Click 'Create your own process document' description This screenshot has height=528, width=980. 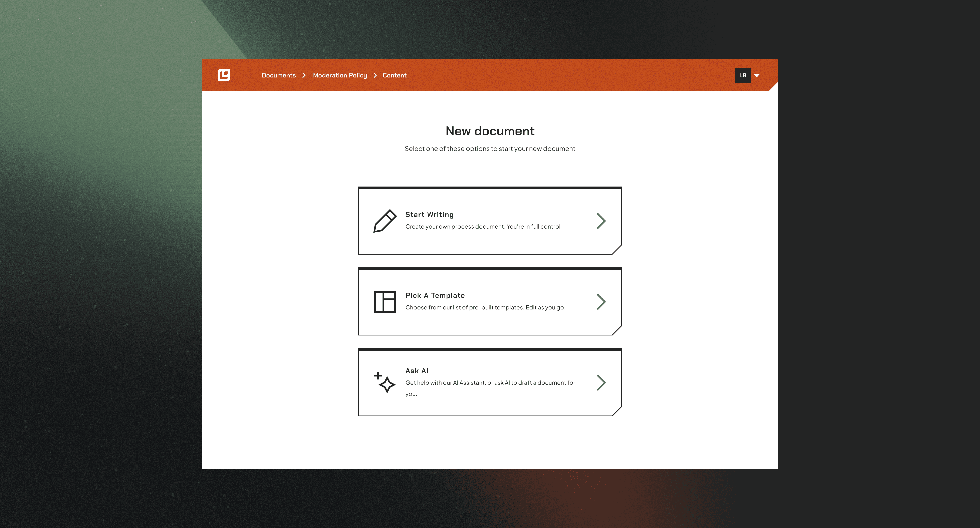point(482,227)
